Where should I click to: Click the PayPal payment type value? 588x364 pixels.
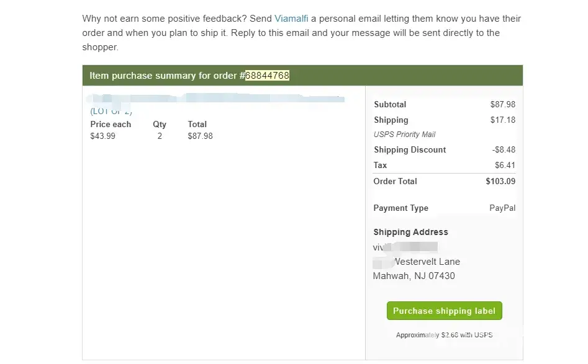[x=502, y=208]
